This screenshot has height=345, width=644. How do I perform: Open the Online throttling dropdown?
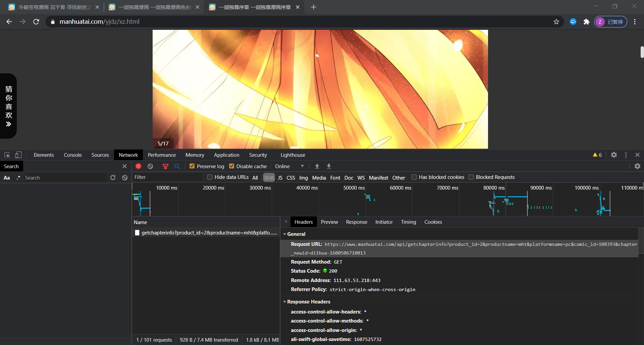pyautogui.click(x=289, y=166)
